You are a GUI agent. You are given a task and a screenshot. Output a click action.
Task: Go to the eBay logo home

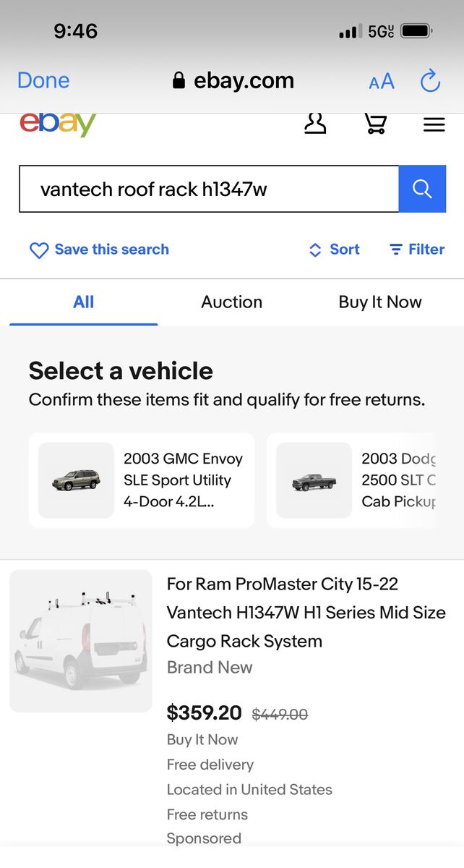point(58,124)
